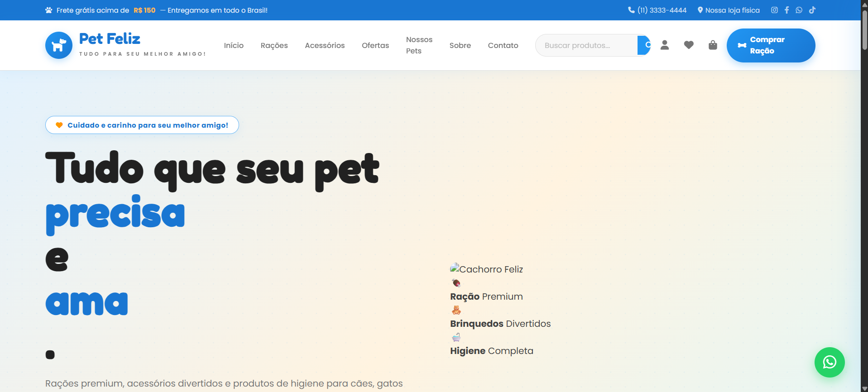The width and height of the screenshot is (868, 392).
Task: Open the TikTok icon in top bar
Action: coord(812,10)
